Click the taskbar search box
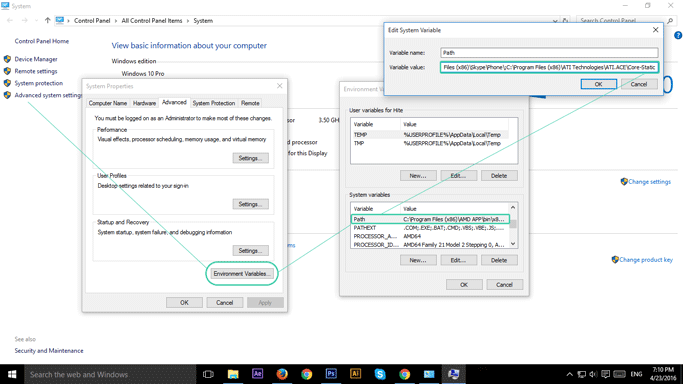 [110, 374]
